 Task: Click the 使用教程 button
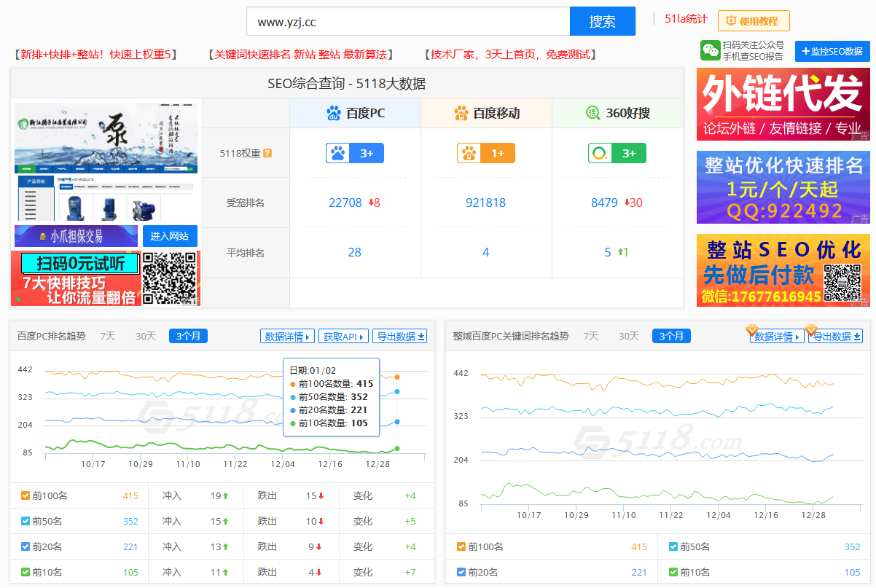754,21
